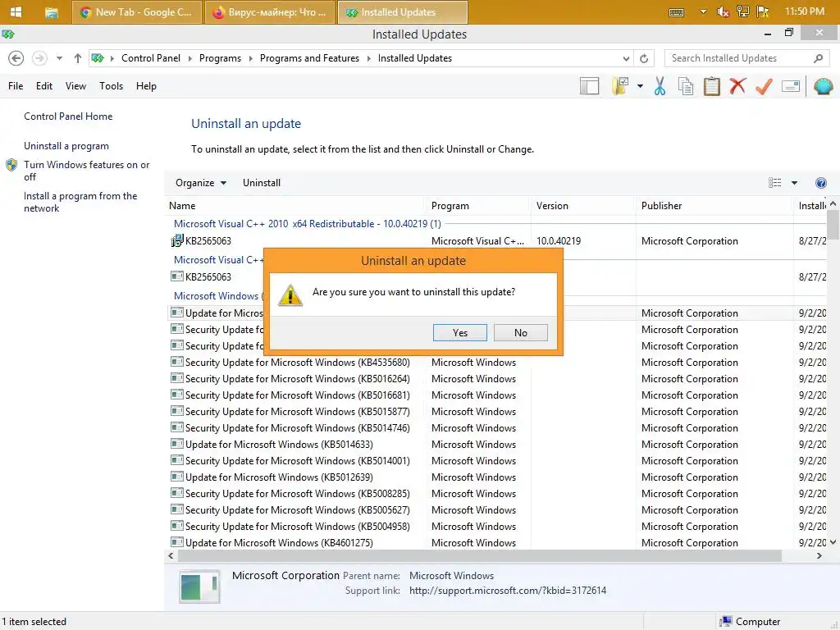This screenshot has height=630, width=840.
Task: Click the warning icon in the dialog
Action: click(x=290, y=295)
